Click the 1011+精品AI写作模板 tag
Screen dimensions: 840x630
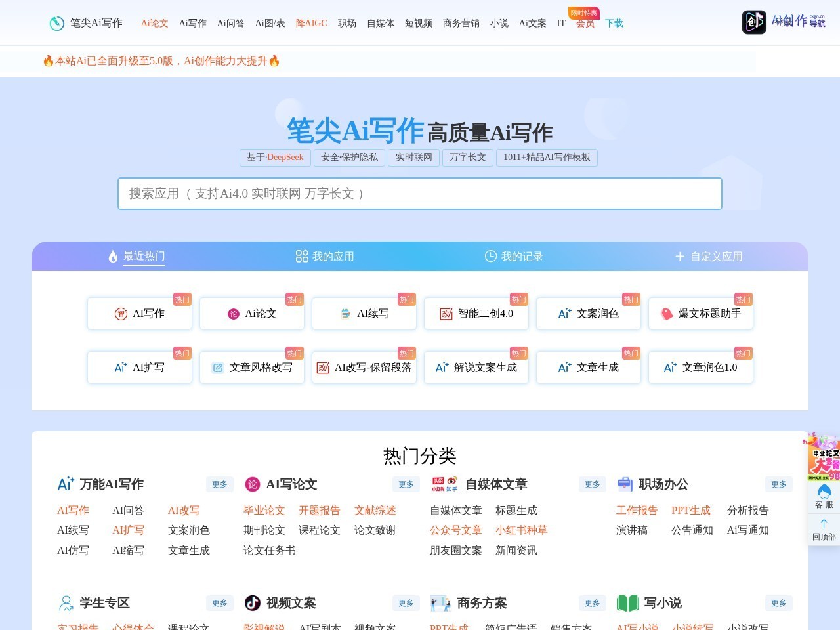(547, 157)
